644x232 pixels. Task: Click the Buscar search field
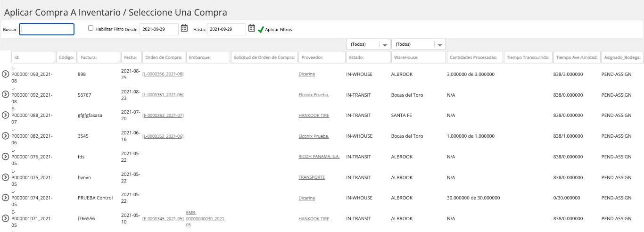[x=47, y=29]
